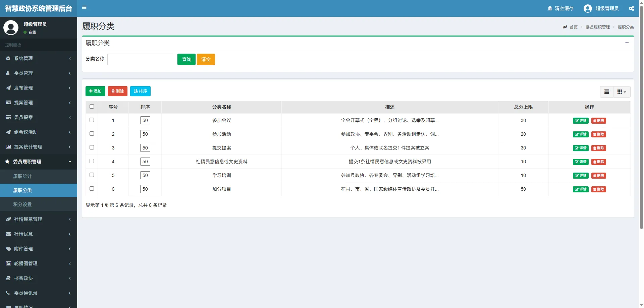This screenshot has height=308, width=644.
Task: Open the 系统管理 sidebar menu icon
Action: point(8,58)
